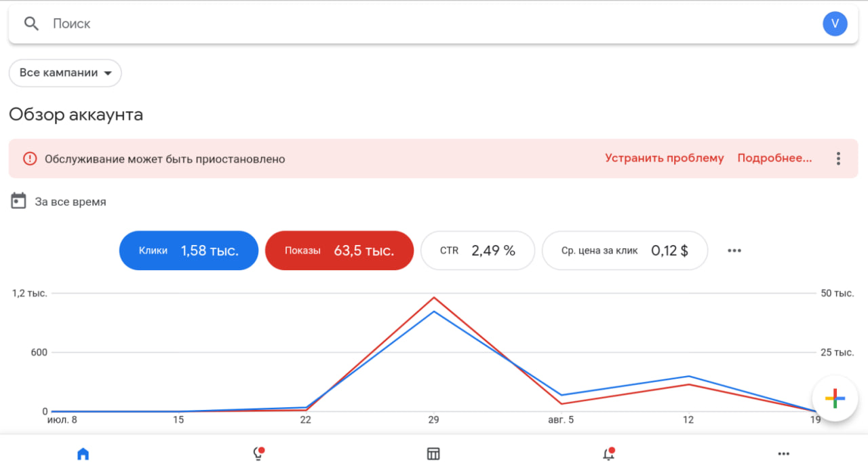This screenshot has height=469, width=868.
Task: Click the Подробнее link in the alert banner
Action: click(774, 158)
